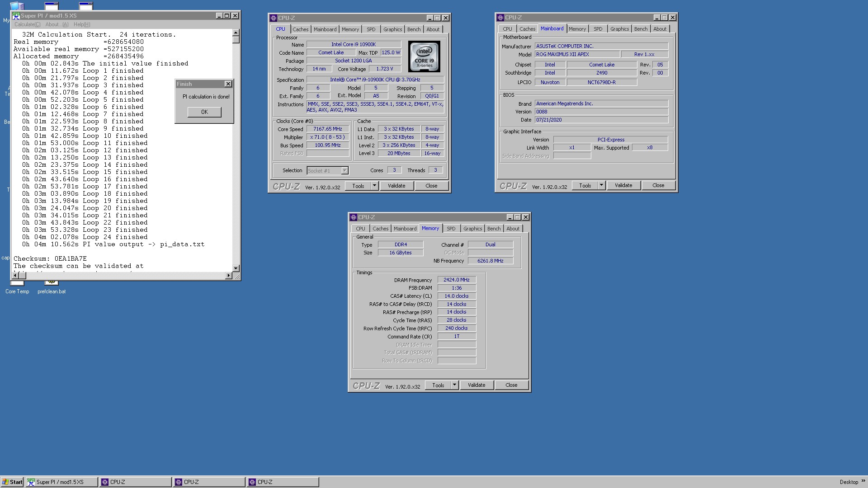
Task: Click Super PI vertical scrollbar up arrow
Action: tap(236, 33)
